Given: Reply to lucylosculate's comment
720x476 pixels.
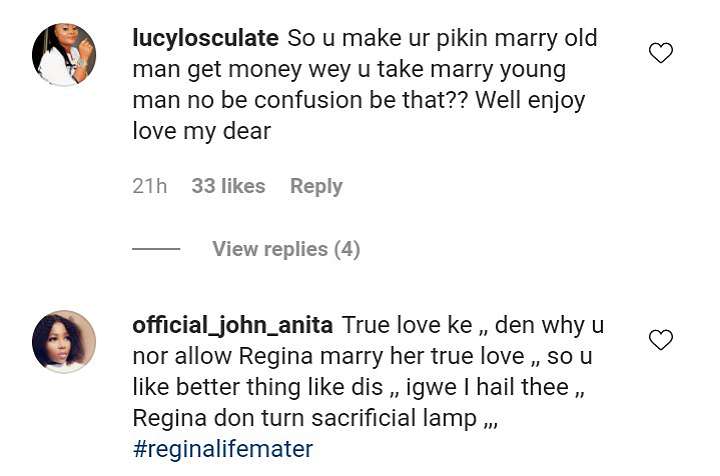Looking at the screenshot, I should [x=316, y=186].
